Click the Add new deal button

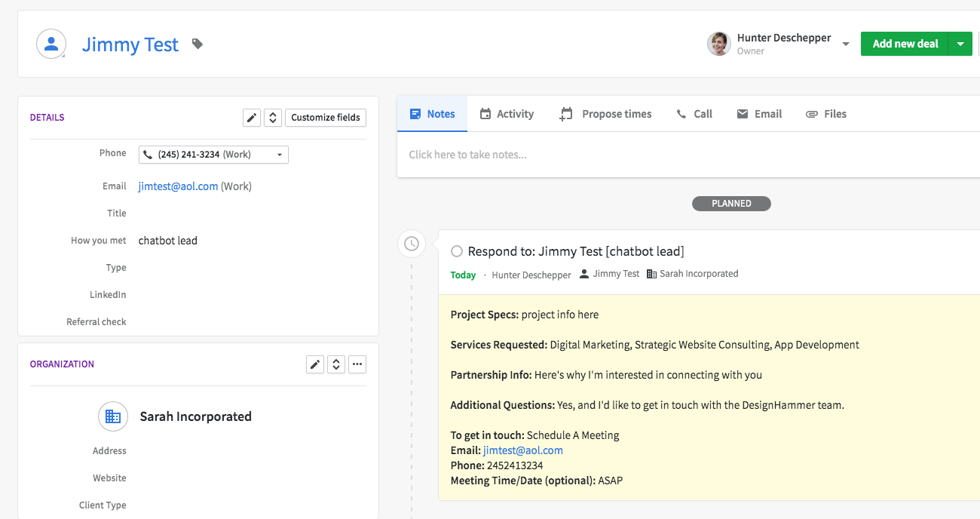(905, 44)
